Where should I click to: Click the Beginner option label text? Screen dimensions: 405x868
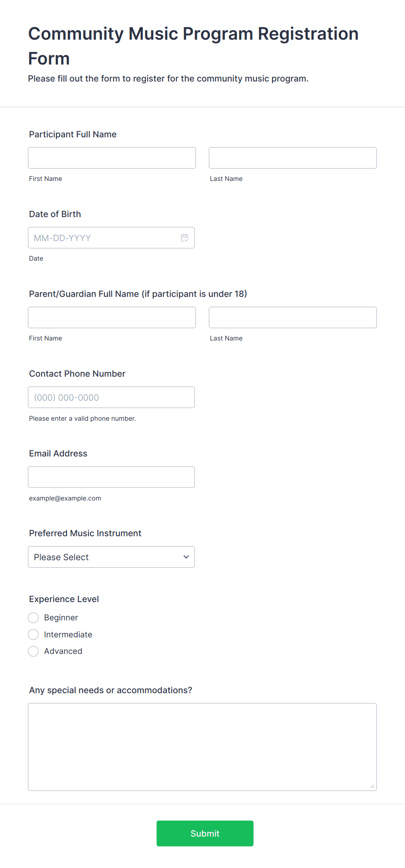(61, 618)
